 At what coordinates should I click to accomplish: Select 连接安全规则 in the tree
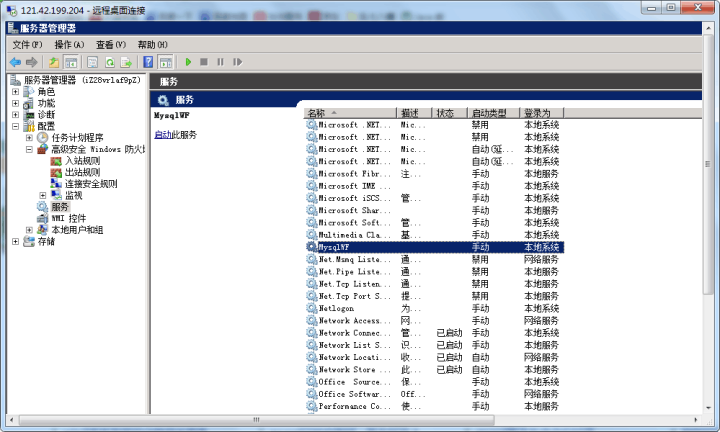click(x=91, y=184)
